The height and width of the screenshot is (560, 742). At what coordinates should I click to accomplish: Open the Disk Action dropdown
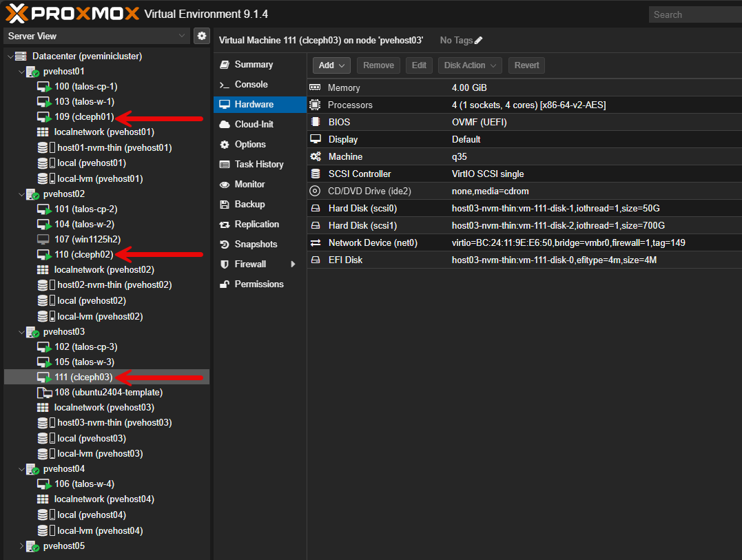click(x=470, y=65)
